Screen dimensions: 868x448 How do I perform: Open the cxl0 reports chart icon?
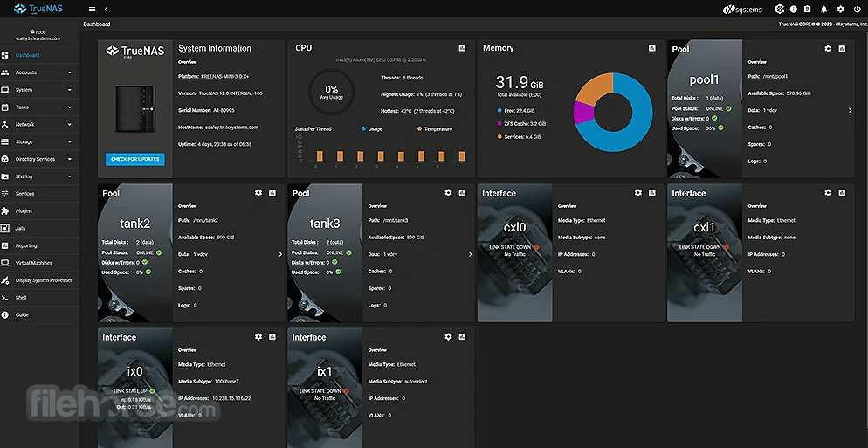pos(652,193)
